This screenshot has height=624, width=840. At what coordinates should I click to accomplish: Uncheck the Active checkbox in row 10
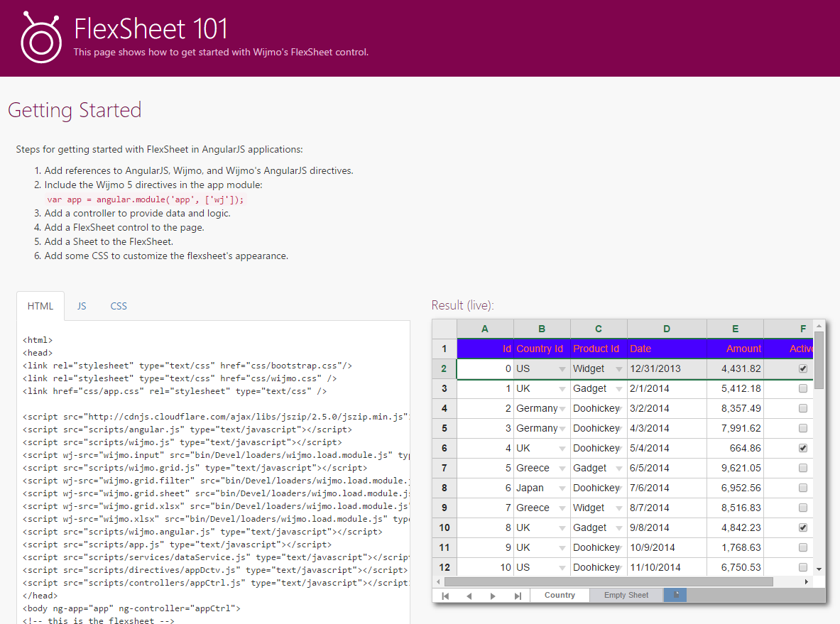tap(803, 527)
